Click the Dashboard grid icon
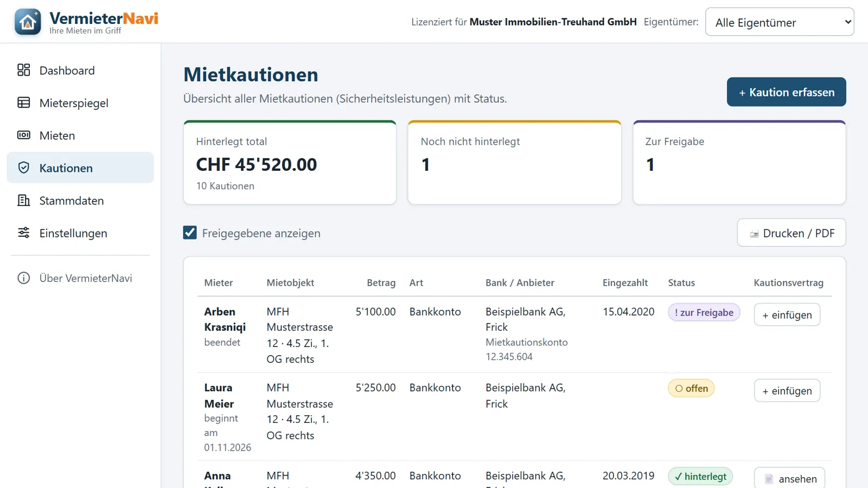This screenshot has height=488, width=868. [x=24, y=70]
